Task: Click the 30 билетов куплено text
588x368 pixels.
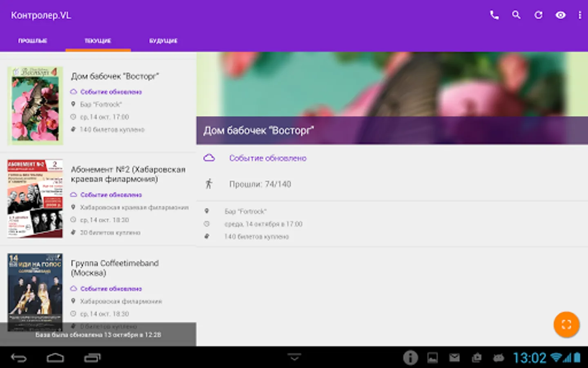Action: coord(110,233)
